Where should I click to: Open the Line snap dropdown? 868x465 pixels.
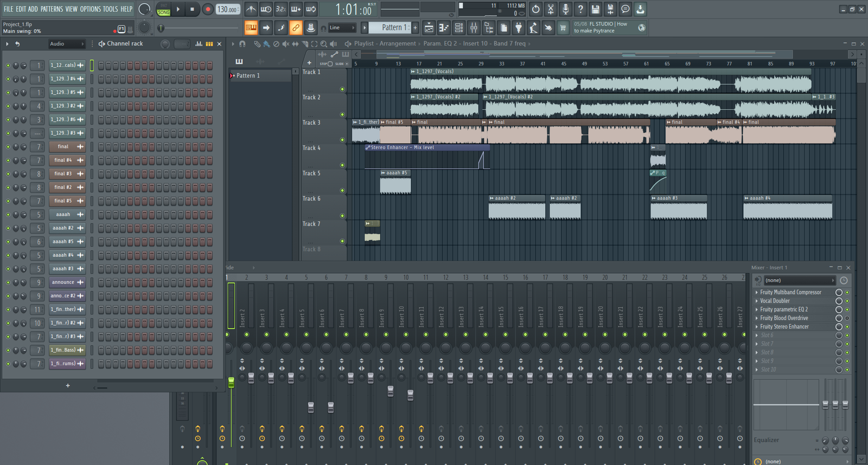pyautogui.click(x=342, y=28)
